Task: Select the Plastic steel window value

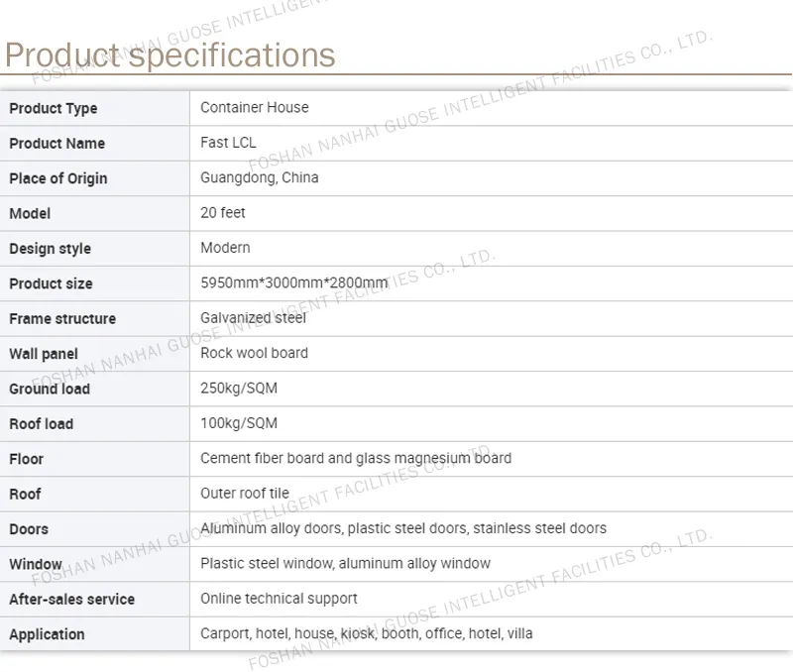Action: tap(345, 563)
